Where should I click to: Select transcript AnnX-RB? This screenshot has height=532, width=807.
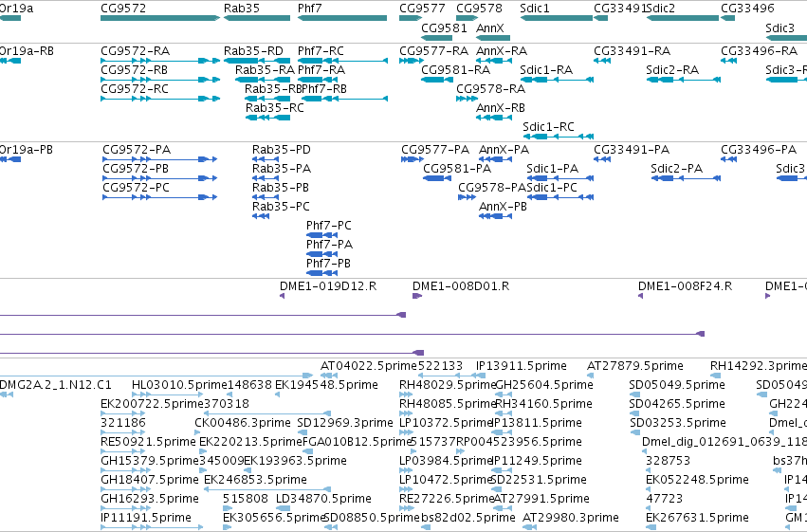501,108
